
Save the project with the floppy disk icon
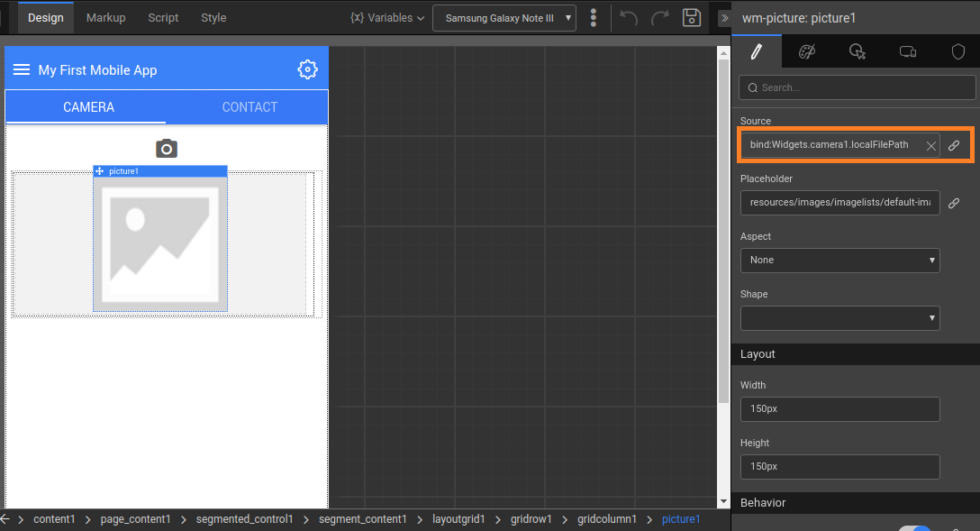point(692,17)
